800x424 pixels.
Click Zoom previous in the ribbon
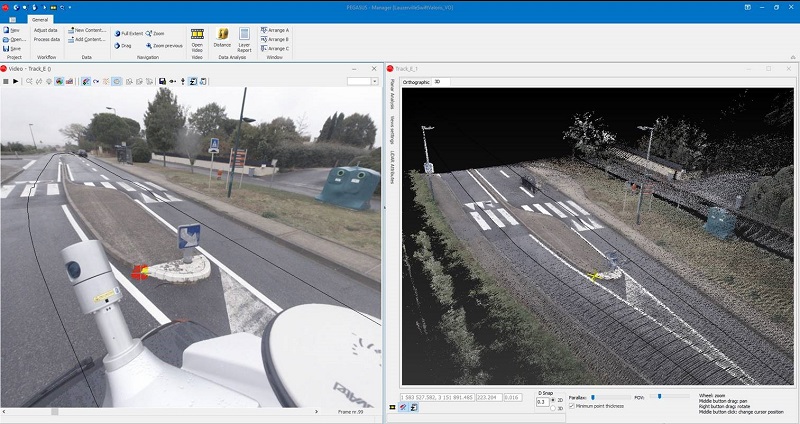click(164, 46)
